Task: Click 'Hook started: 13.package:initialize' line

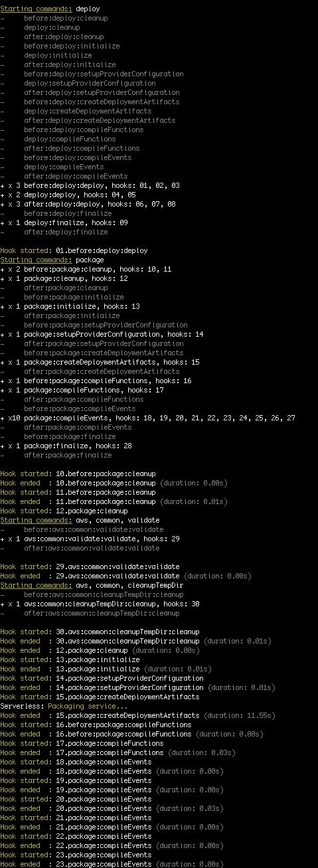Action: (70, 659)
